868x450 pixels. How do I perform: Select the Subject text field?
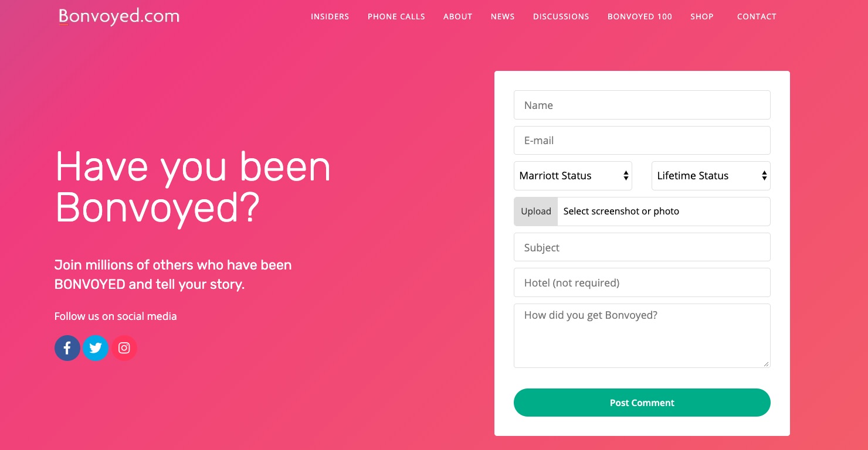[642, 247]
